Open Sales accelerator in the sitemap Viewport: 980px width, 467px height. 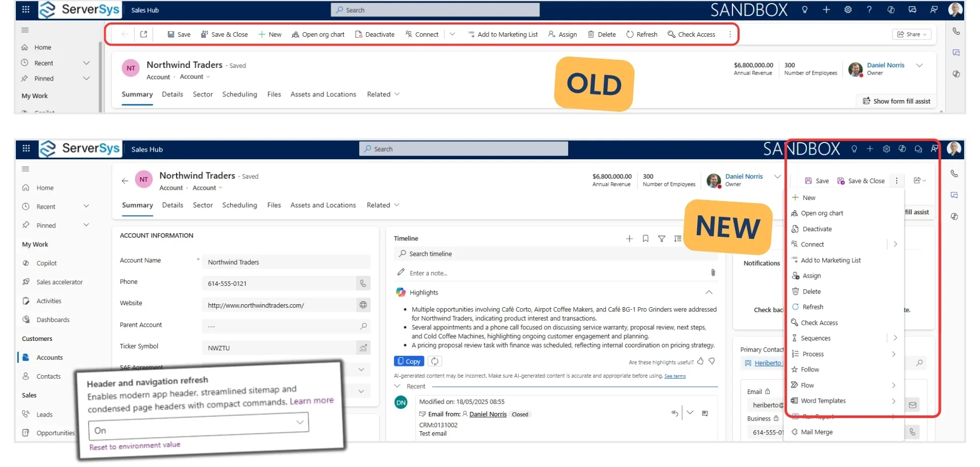point(59,282)
